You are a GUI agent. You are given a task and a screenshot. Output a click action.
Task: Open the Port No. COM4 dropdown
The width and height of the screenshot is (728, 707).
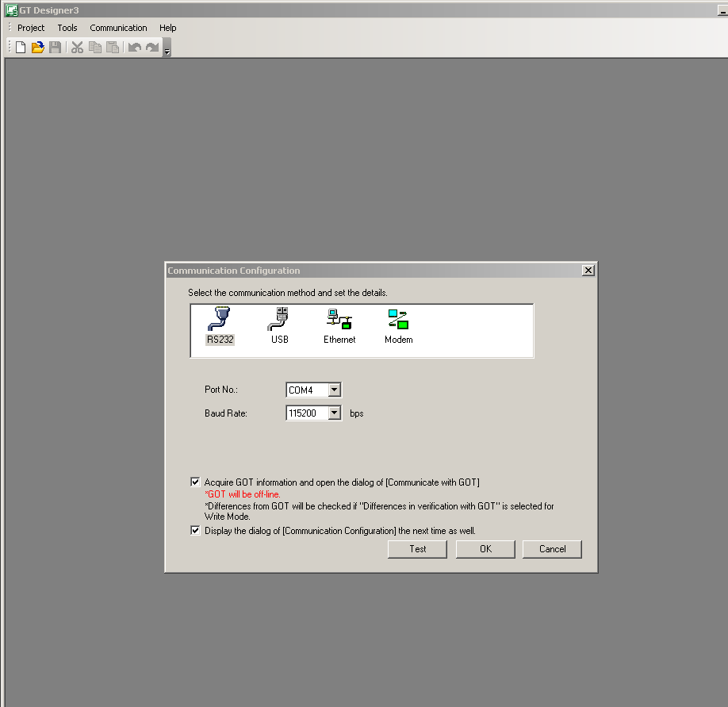(334, 390)
